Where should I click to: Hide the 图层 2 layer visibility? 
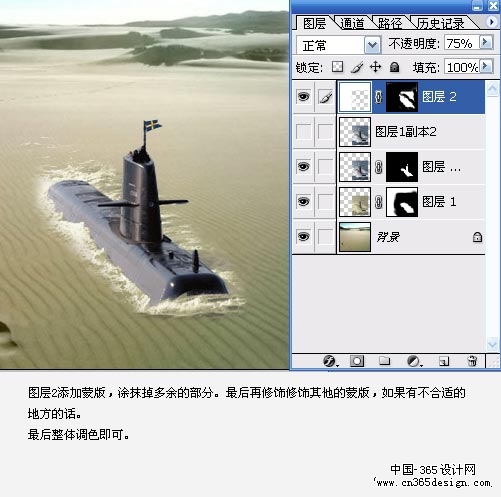(303, 97)
